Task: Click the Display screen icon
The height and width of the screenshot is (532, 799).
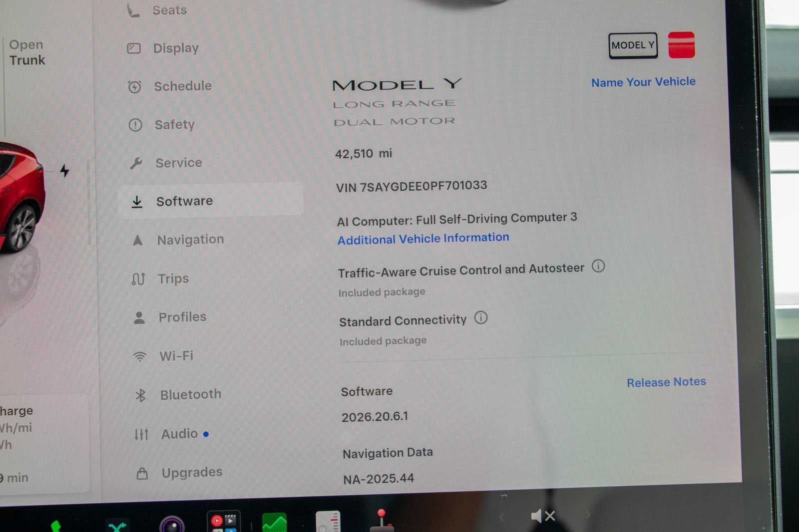Action: 134,48
